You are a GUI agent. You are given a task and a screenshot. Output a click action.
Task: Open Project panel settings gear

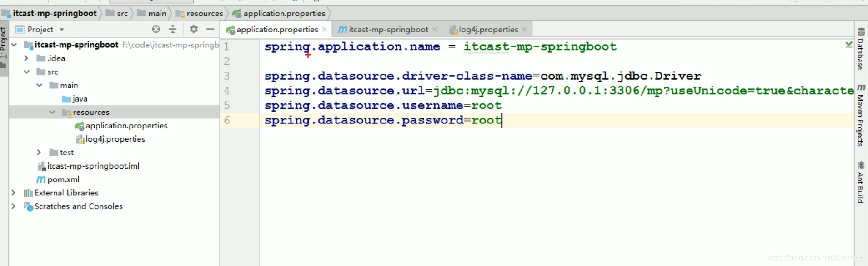point(194,29)
